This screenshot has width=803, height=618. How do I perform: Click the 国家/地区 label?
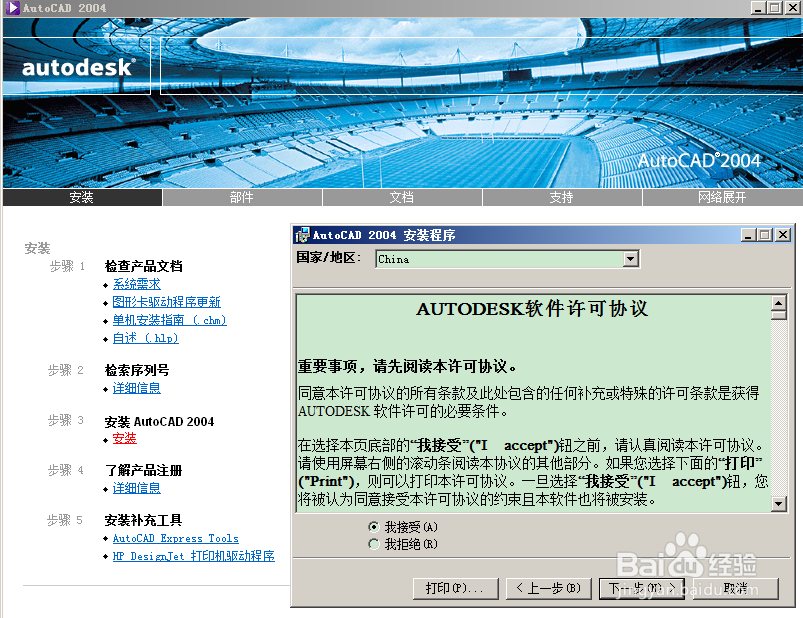point(328,258)
